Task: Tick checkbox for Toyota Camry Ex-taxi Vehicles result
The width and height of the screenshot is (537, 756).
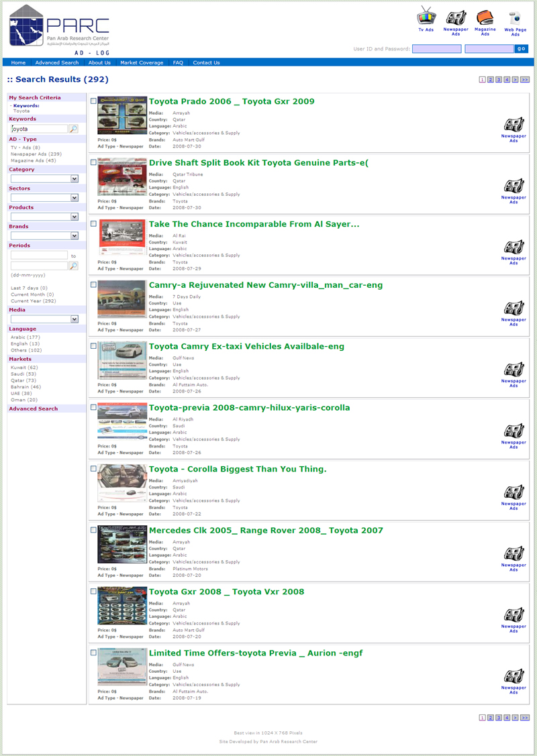Action: coord(93,346)
